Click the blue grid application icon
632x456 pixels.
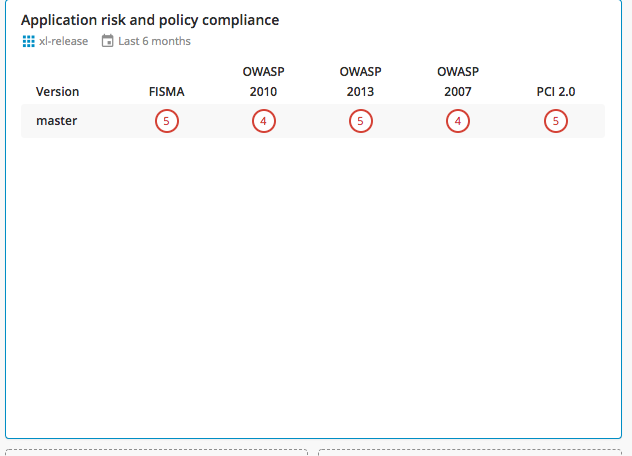coord(28,41)
